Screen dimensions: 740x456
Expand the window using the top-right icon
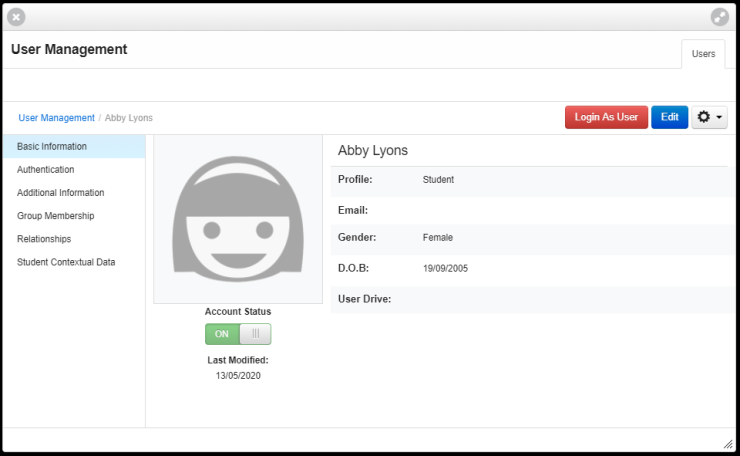(720, 17)
